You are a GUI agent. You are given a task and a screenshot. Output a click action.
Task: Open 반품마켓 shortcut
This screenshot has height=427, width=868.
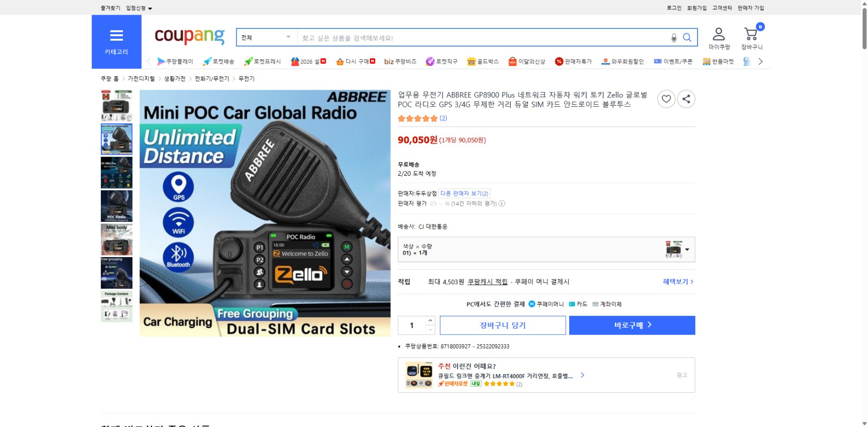(718, 61)
